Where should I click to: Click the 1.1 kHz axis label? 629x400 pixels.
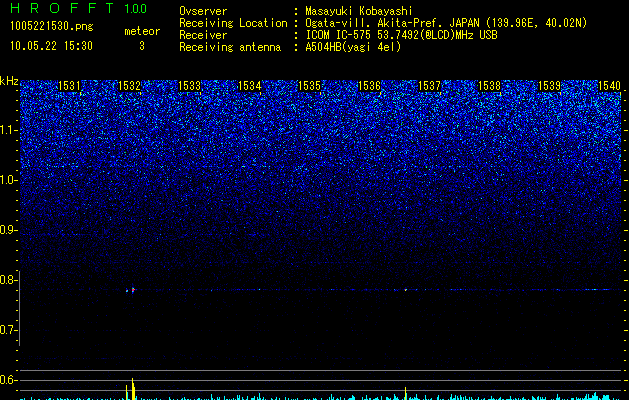pos(9,130)
